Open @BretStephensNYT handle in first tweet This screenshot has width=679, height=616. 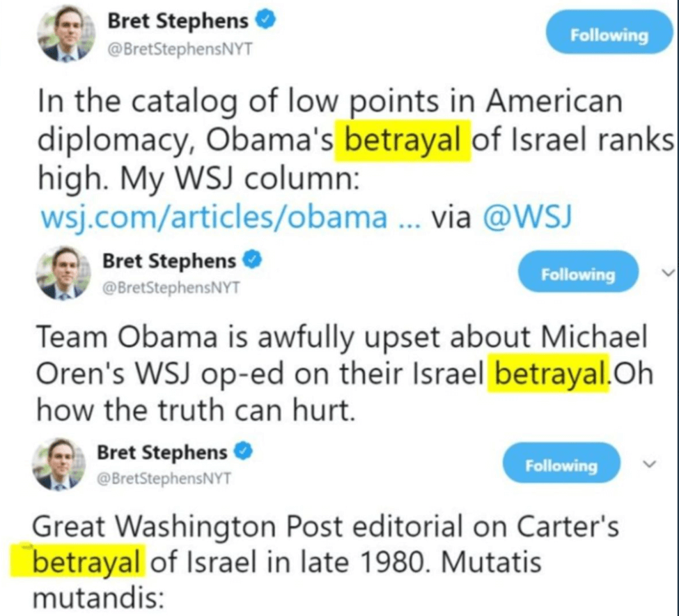point(179,49)
